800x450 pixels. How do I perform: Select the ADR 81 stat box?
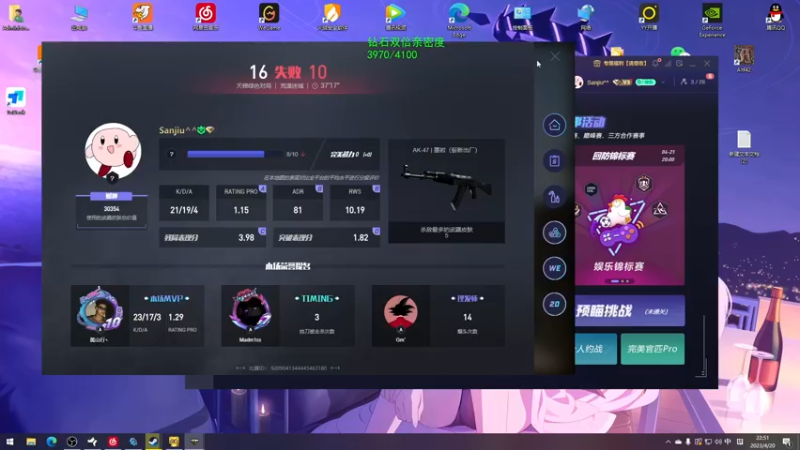[298, 203]
